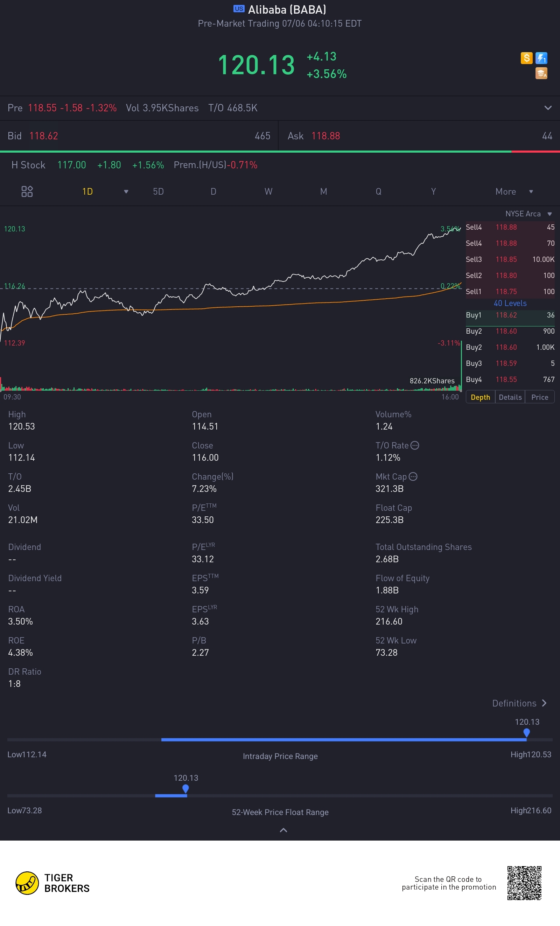Click the Ask price 118.88
This screenshot has height=926, width=560.
click(325, 136)
